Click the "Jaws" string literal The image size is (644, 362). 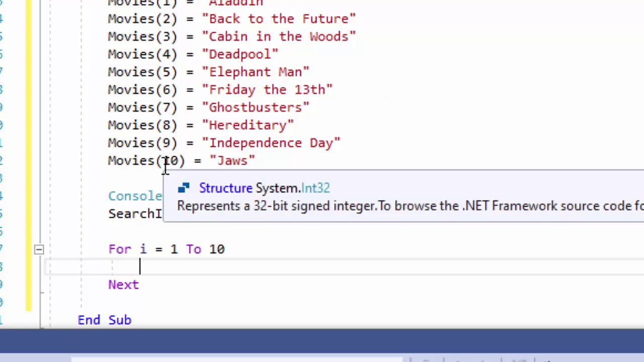(232, 160)
